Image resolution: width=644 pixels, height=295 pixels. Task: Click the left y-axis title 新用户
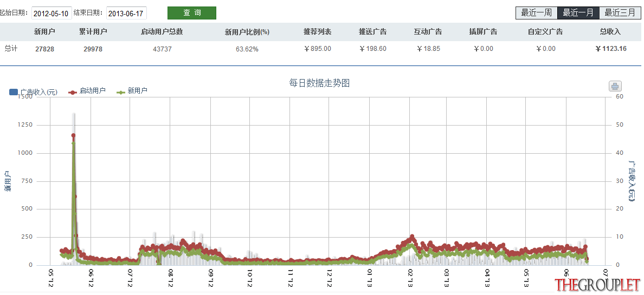click(7, 181)
